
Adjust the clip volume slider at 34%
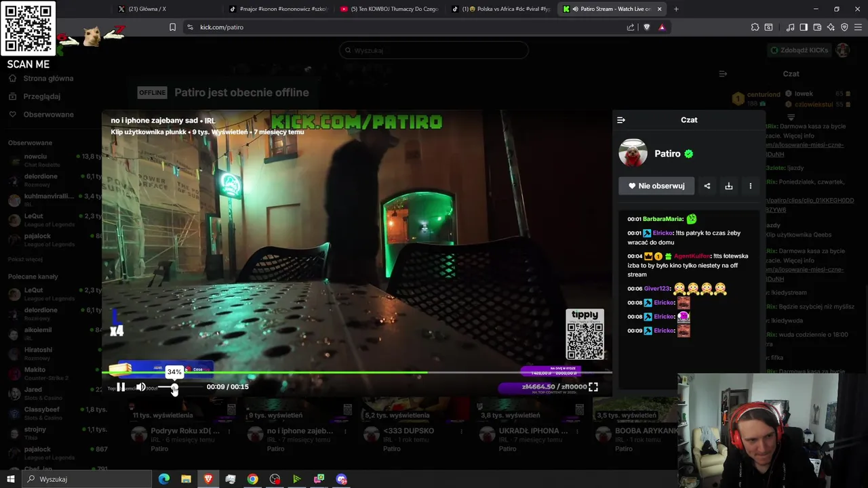point(174,388)
